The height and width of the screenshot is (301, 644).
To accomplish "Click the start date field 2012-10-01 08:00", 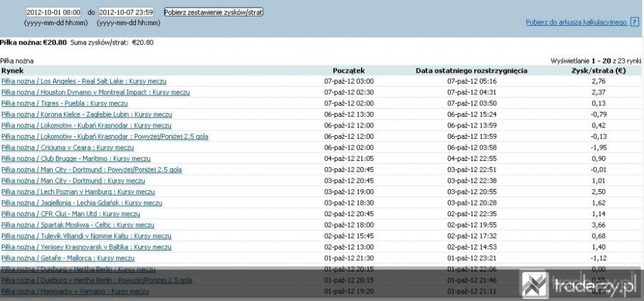I will [53, 13].
